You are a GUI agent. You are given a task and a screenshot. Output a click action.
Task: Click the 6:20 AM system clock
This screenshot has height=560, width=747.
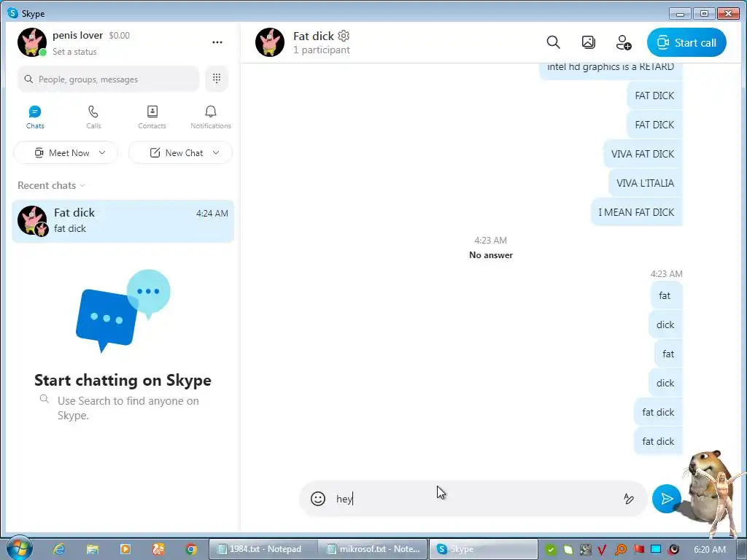710,550
